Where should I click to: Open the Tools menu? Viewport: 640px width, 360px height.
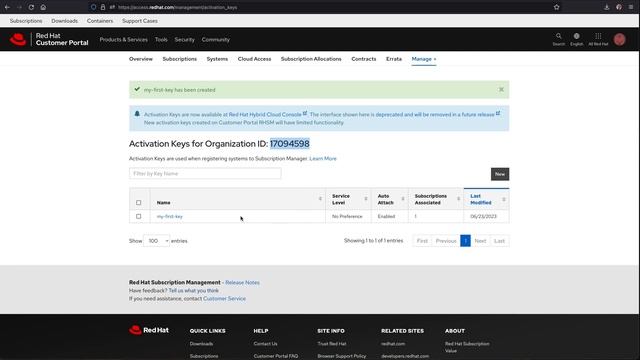click(x=161, y=40)
